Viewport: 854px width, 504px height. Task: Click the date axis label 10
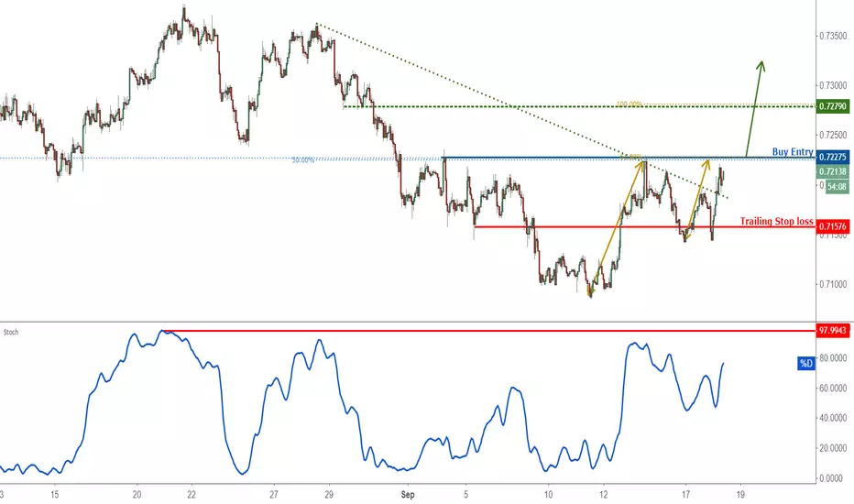tap(549, 495)
